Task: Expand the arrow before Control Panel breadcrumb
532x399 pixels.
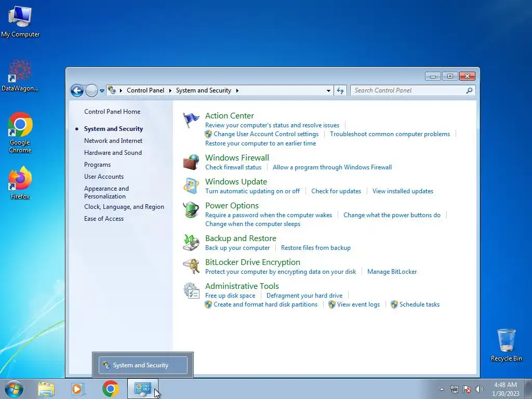Action: (121, 90)
